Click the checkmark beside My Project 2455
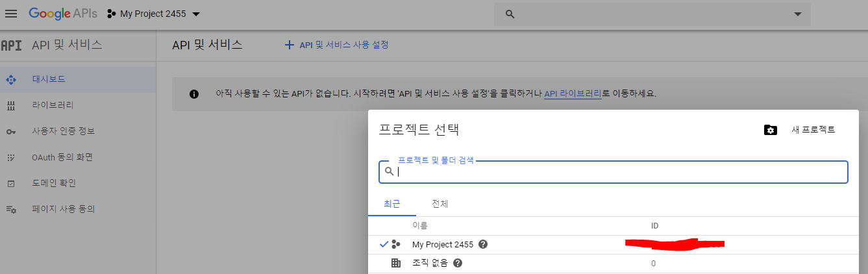Image resolution: width=868 pixels, height=274 pixels. [x=384, y=245]
